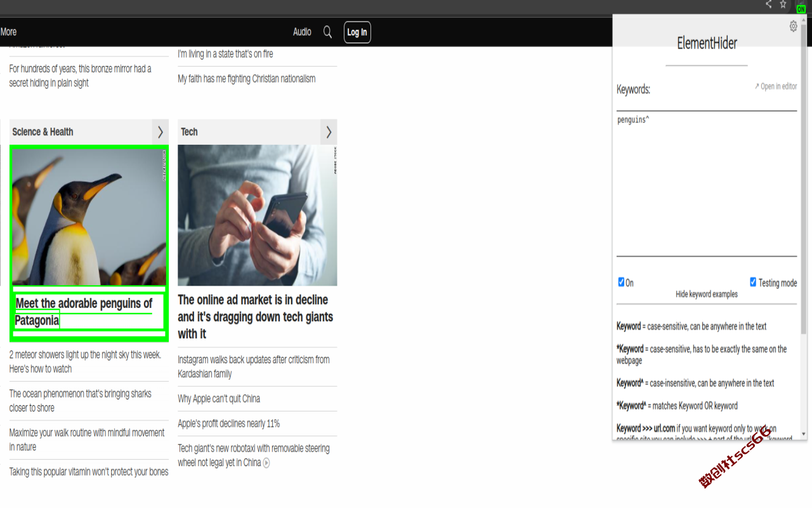
Task: Click Hide keyword examples link
Action: point(707,294)
